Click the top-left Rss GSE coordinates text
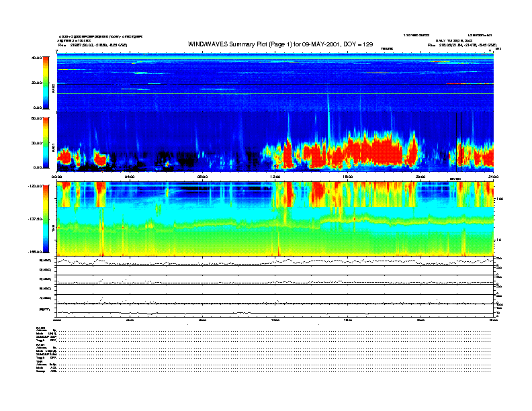This screenshot has height=411, width=532. coord(93,45)
